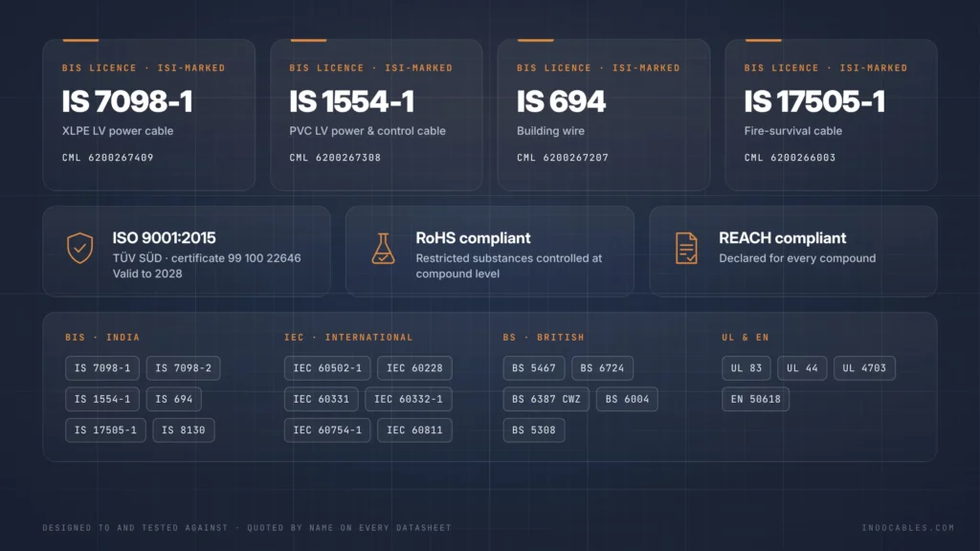The height and width of the screenshot is (551, 980).
Task: Select the large IS 7098-1 card heading
Action: (127, 101)
